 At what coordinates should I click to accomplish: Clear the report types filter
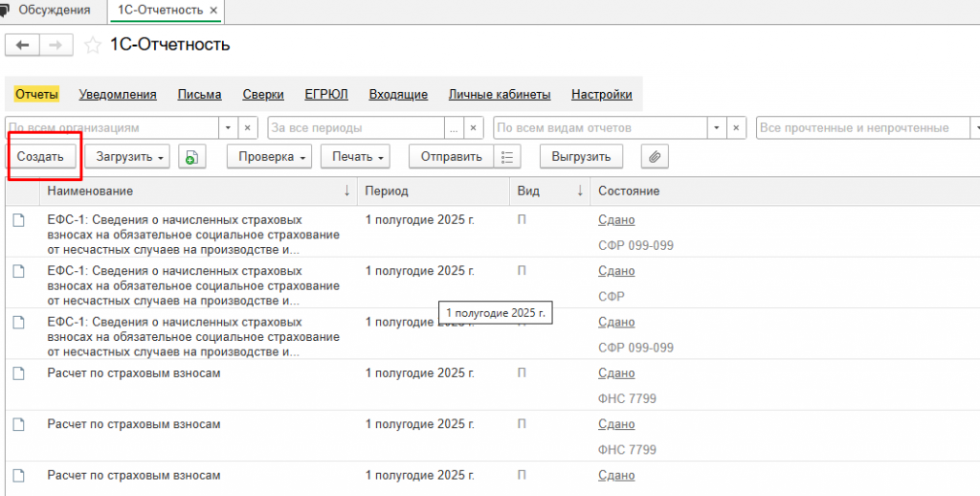(736, 127)
